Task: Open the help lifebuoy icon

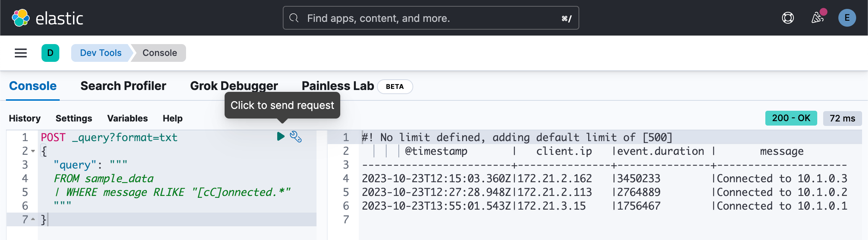Action: pyautogui.click(x=788, y=18)
